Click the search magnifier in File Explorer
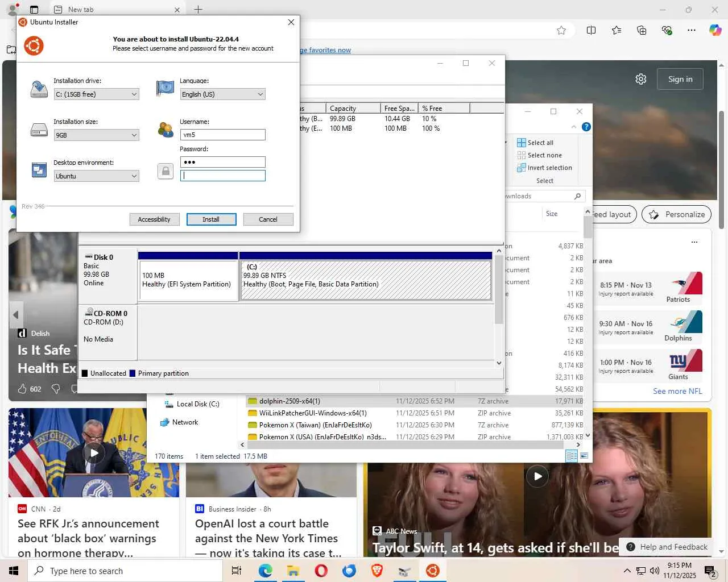The width and height of the screenshot is (728, 582). tap(578, 196)
